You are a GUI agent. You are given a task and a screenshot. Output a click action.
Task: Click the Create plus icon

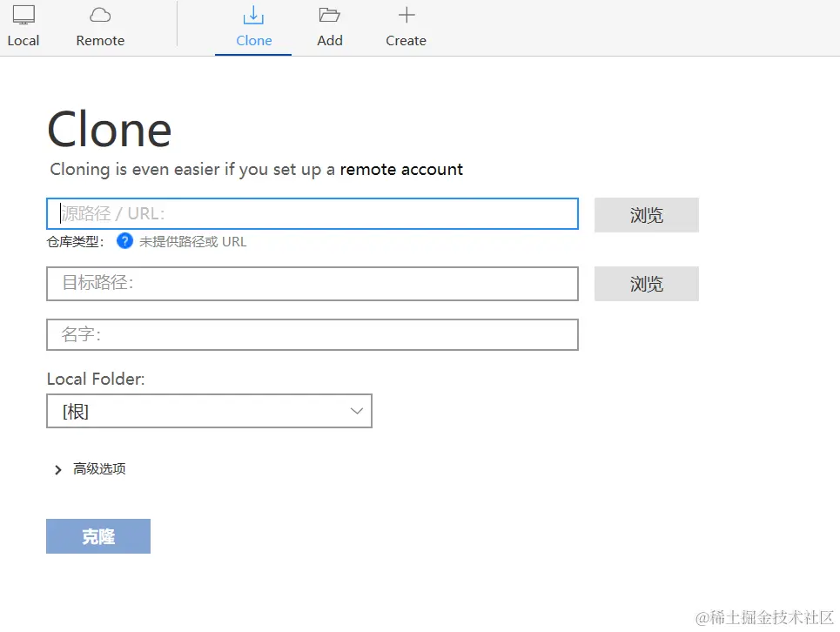tap(407, 15)
